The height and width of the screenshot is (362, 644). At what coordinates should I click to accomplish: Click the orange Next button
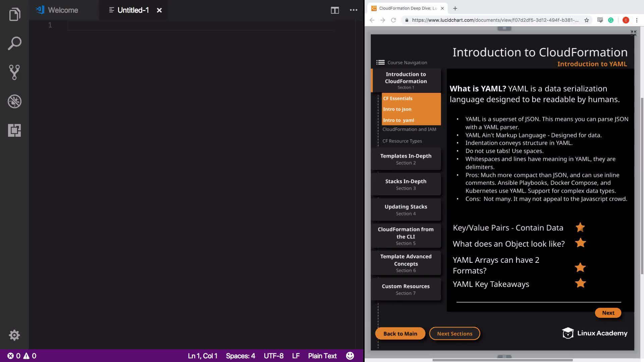click(x=608, y=313)
